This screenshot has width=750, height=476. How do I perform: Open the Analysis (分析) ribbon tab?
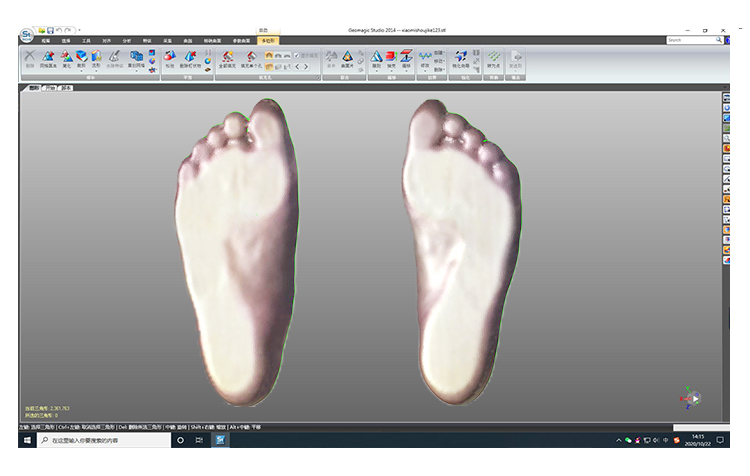(x=126, y=40)
